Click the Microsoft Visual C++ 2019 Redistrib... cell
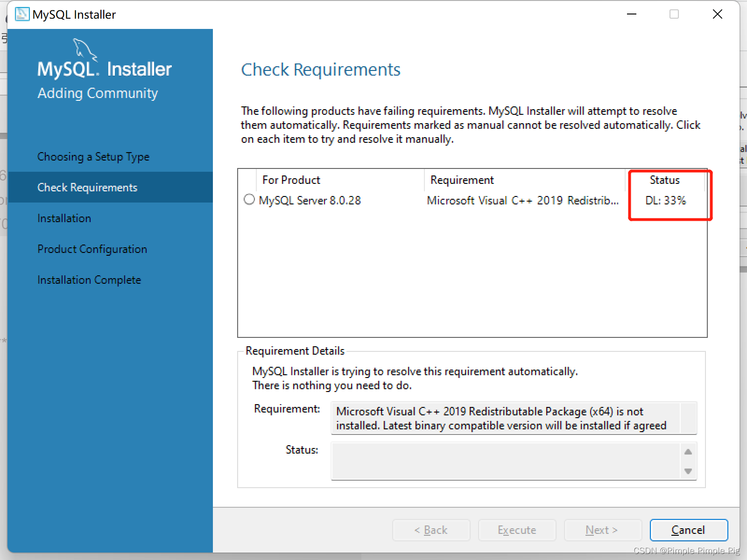The width and height of the screenshot is (747, 560). [523, 201]
